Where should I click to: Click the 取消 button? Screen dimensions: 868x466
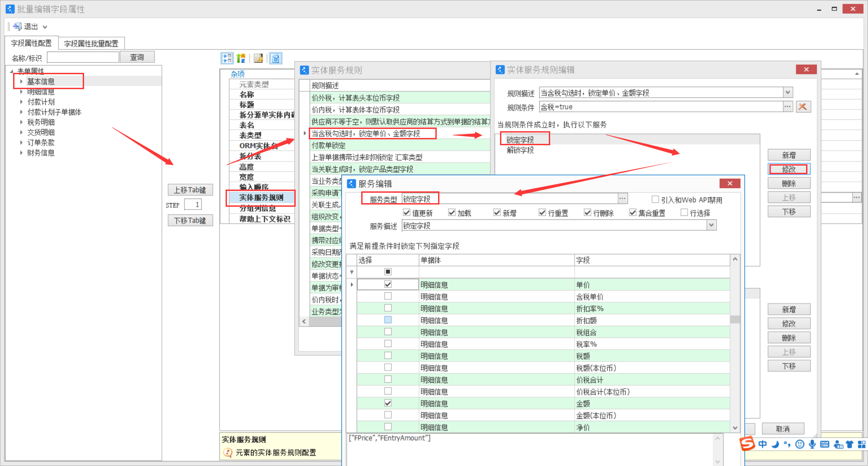(x=783, y=429)
